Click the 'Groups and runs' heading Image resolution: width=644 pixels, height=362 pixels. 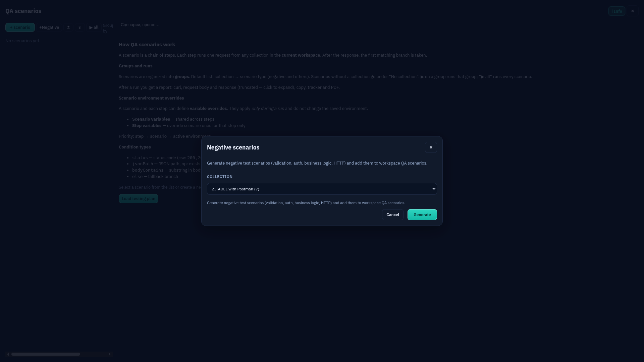coord(136,66)
